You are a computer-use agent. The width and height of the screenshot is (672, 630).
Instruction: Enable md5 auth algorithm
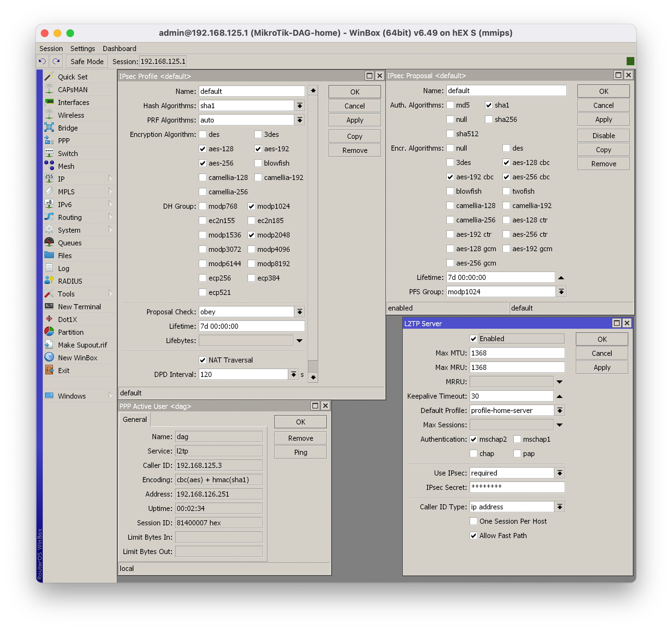coord(450,105)
